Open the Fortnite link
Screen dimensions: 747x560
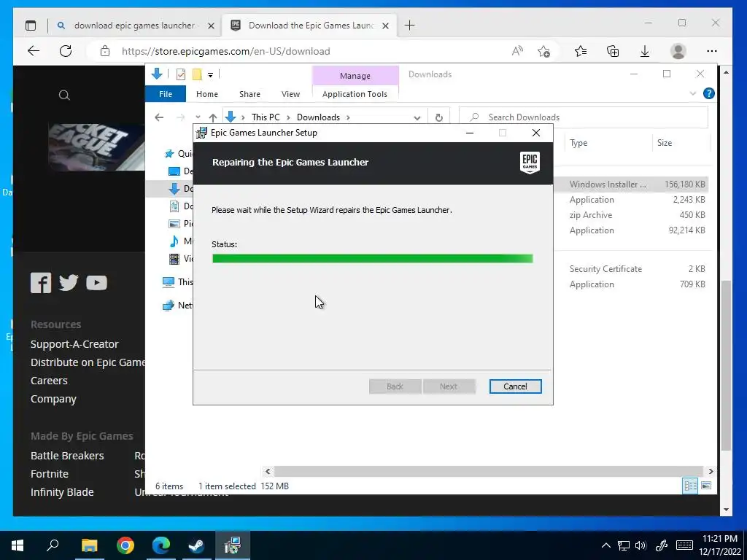50,474
